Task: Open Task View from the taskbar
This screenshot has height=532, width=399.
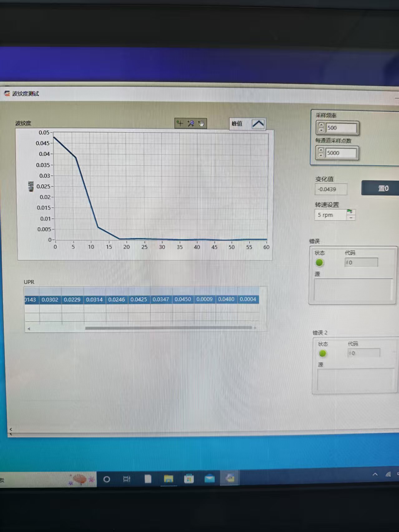Action: [127, 479]
